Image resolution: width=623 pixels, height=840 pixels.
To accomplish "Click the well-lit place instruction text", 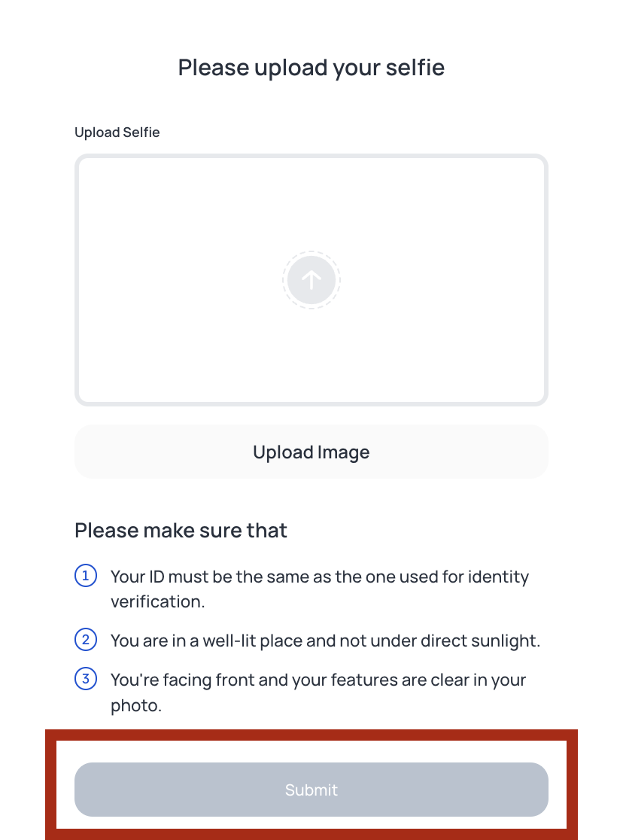I will tap(325, 641).
